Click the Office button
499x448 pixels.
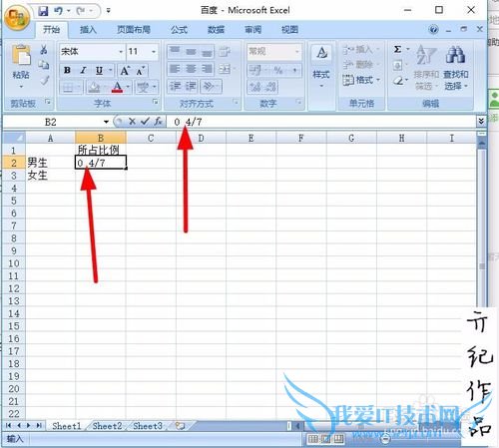(17, 17)
